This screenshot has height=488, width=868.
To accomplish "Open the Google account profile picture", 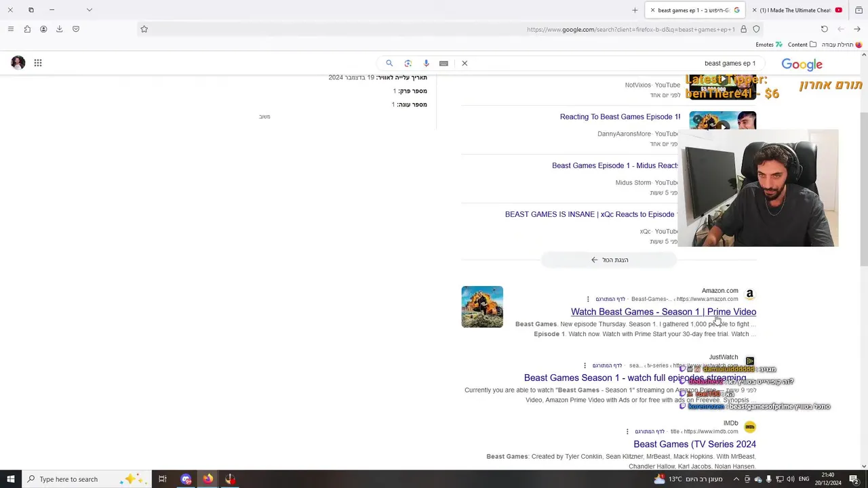I will [18, 63].
